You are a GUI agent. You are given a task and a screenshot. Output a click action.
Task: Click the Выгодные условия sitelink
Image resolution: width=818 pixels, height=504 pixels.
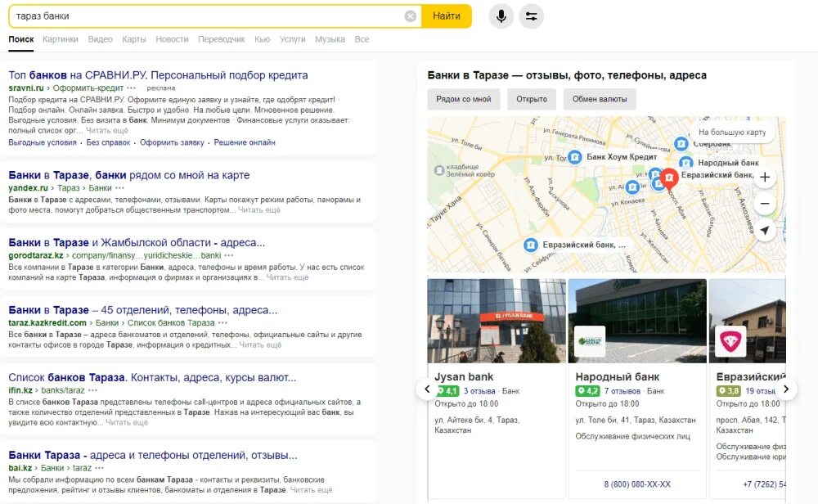click(43, 142)
